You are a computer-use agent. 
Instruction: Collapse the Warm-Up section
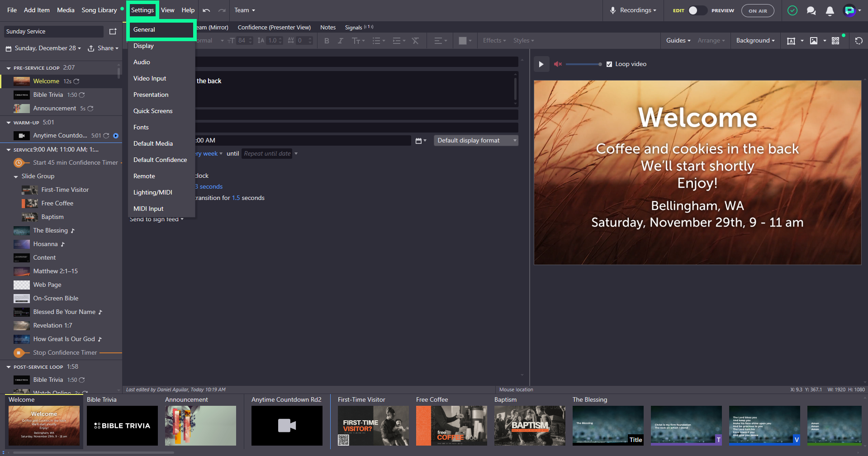coord(9,123)
